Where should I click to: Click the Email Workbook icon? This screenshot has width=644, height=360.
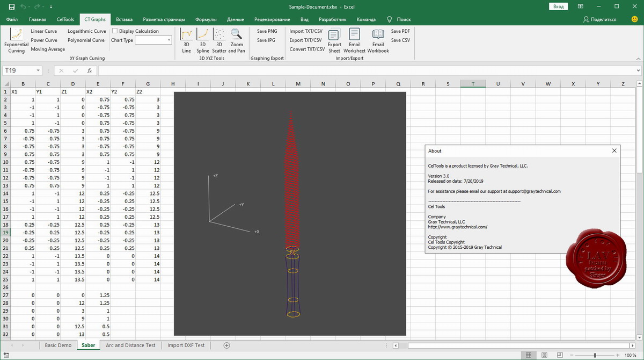378,34
